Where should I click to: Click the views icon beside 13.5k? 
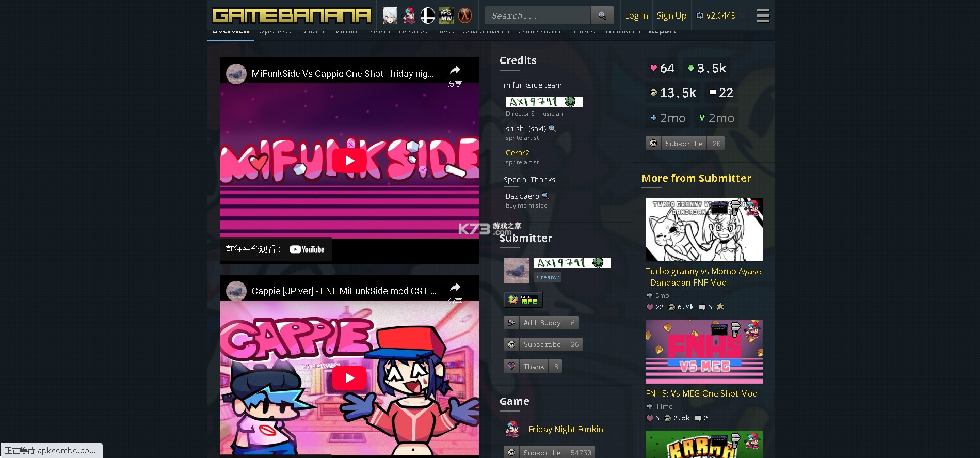coord(654,92)
